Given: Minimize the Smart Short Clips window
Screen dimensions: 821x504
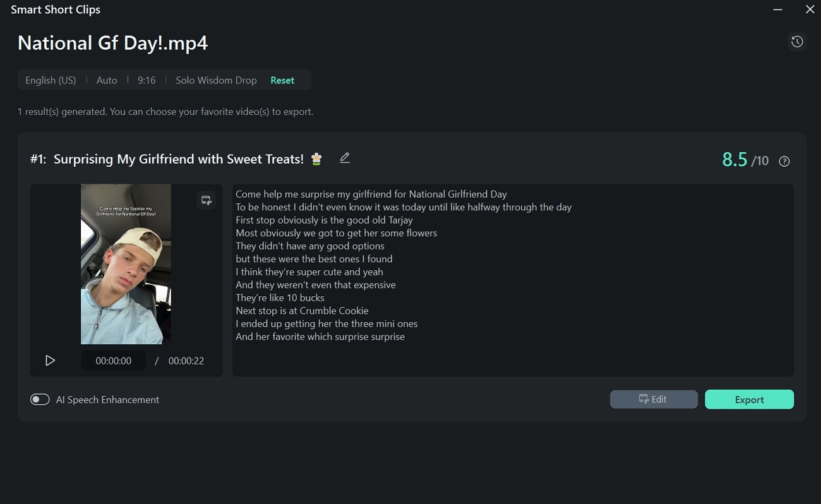Looking at the screenshot, I should coord(778,9).
